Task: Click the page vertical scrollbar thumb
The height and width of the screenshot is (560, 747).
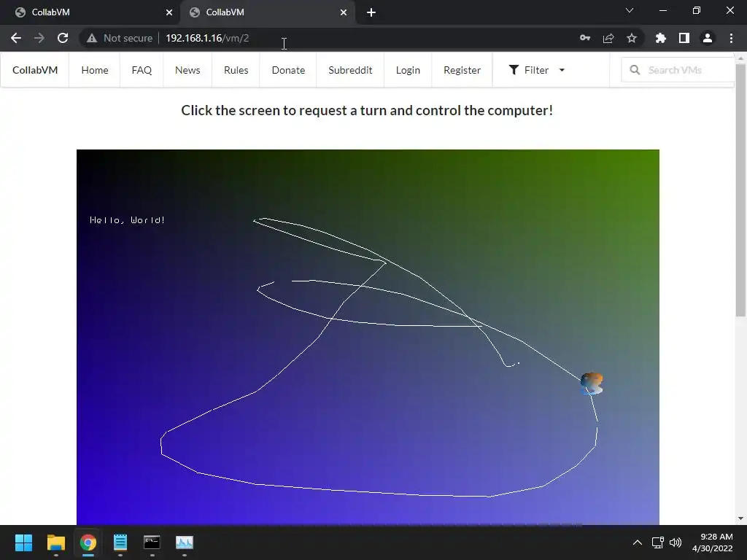Action: (x=740, y=190)
